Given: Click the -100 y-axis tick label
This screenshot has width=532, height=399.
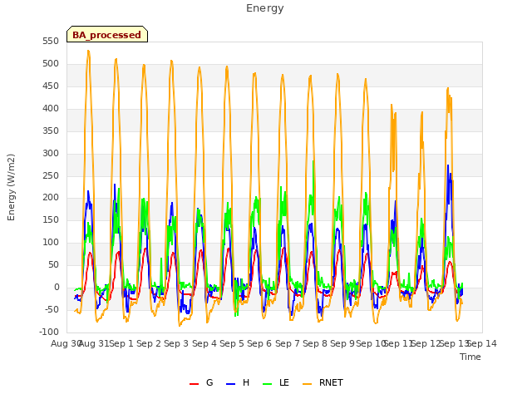Looking at the screenshot, I should [49, 332].
